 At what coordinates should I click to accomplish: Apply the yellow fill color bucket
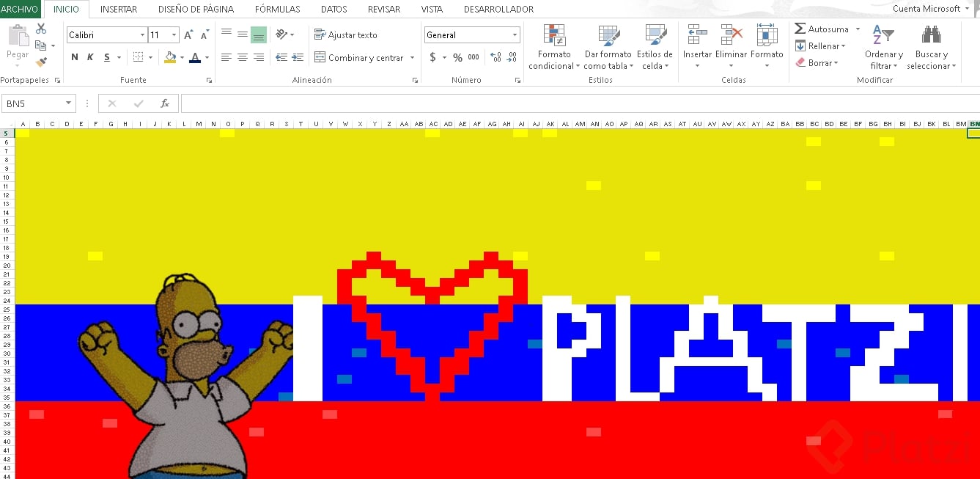pyautogui.click(x=170, y=57)
